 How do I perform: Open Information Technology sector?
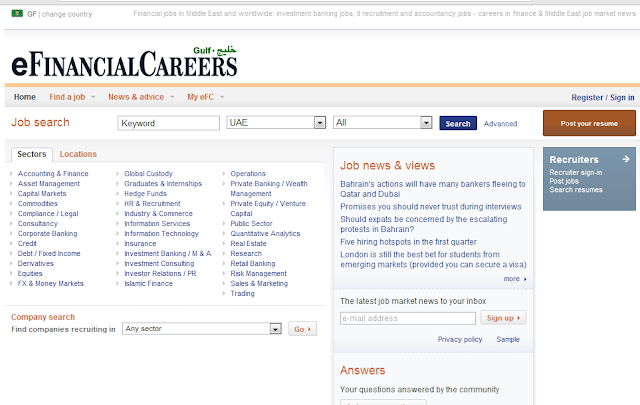(x=162, y=234)
